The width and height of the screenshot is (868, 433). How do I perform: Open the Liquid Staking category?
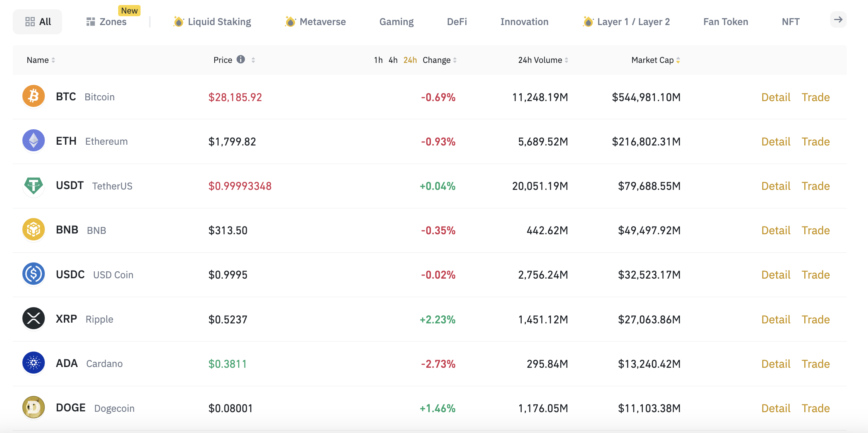coord(212,22)
